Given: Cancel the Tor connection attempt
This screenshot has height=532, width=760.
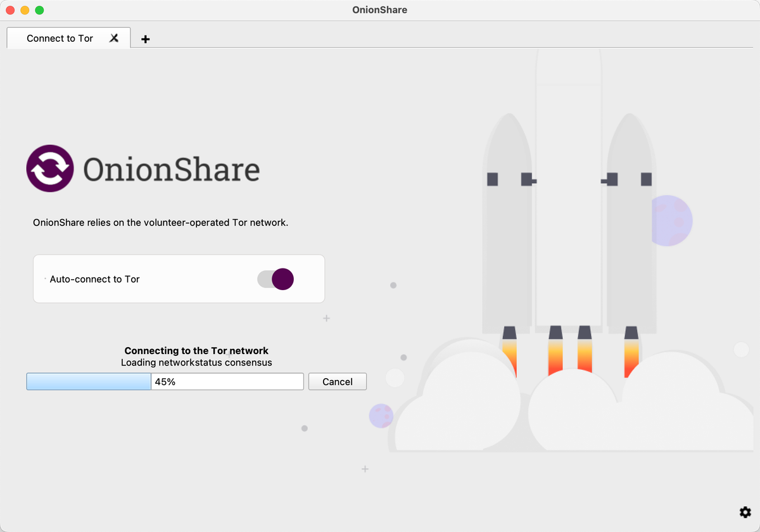Looking at the screenshot, I should tap(337, 381).
